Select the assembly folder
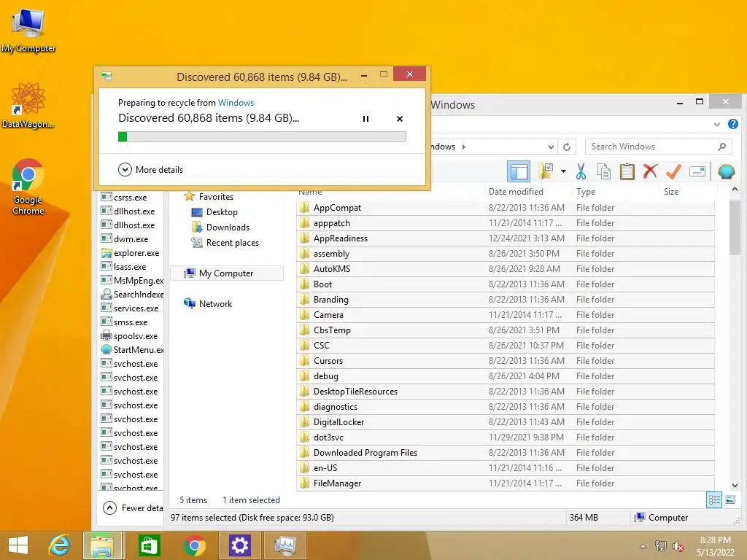The height and width of the screenshot is (560, 747). [505, 254]
